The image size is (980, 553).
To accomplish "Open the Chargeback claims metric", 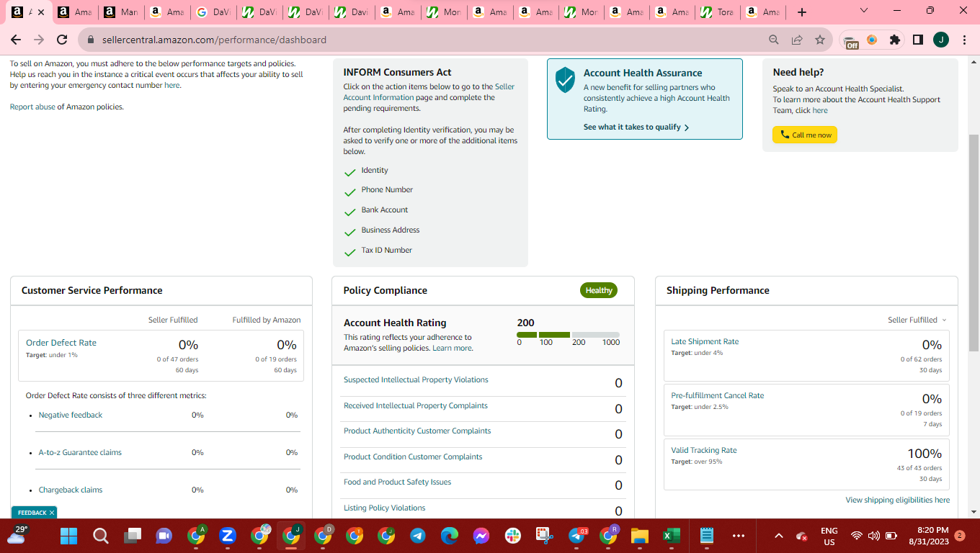I will pyautogui.click(x=71, y=490).
